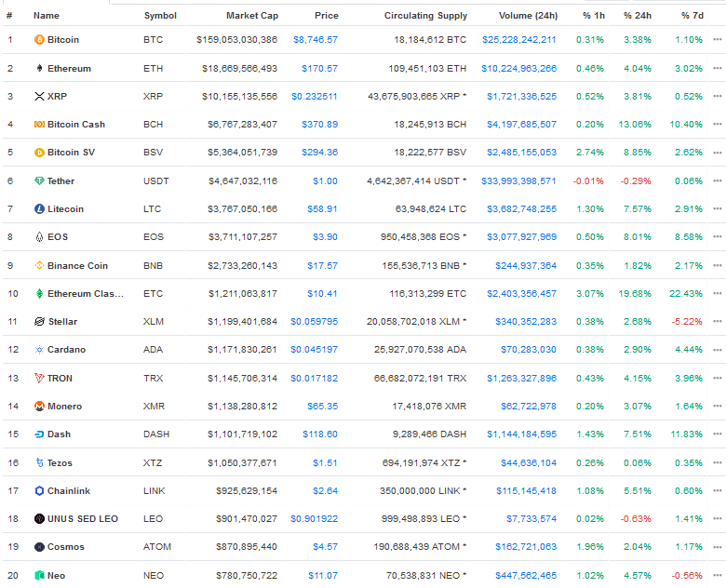
Task: Sort by rank # column header
Action: pos(9,15)
